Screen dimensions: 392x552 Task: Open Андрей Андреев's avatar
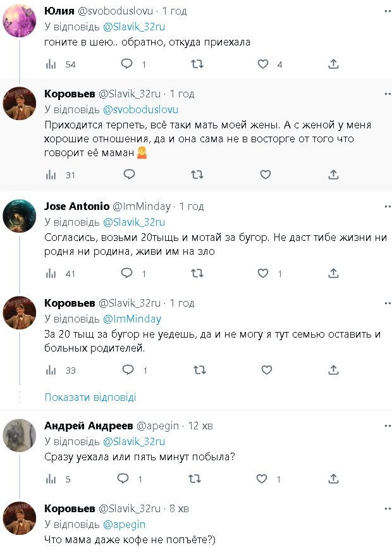[x=19, y=436]
